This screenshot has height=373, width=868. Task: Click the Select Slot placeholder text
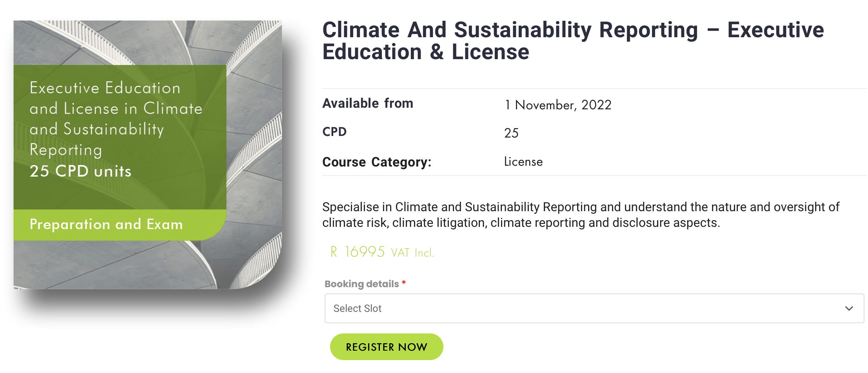pos(357,308)
